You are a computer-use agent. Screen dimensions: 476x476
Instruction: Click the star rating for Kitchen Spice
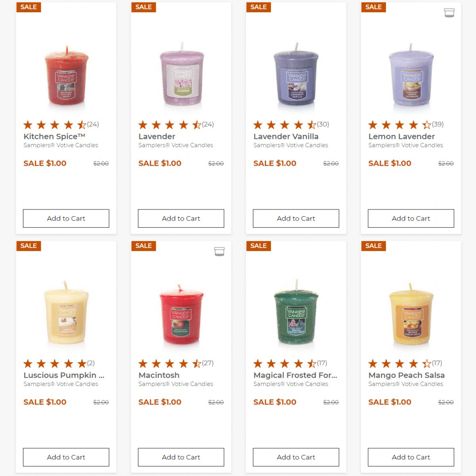(x=55, y=125)
